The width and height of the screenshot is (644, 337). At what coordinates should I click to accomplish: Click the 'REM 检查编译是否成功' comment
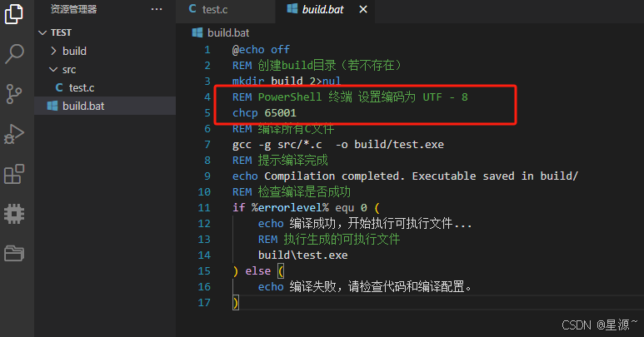[x=292, y=192]
